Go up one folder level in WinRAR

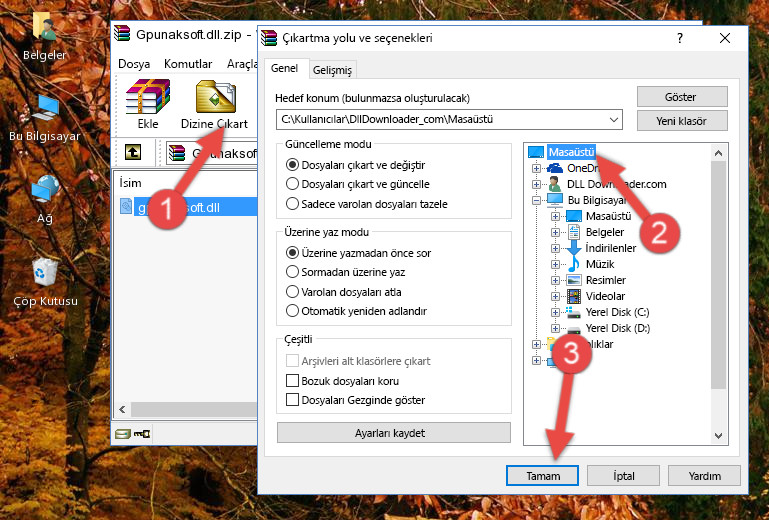coord(133,153)
